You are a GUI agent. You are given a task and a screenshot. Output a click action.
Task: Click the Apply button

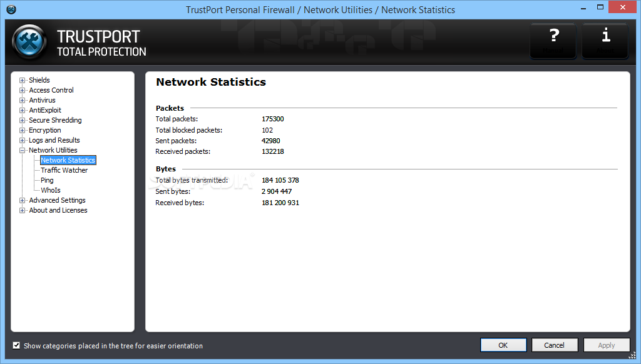click(x=606, y=345)
